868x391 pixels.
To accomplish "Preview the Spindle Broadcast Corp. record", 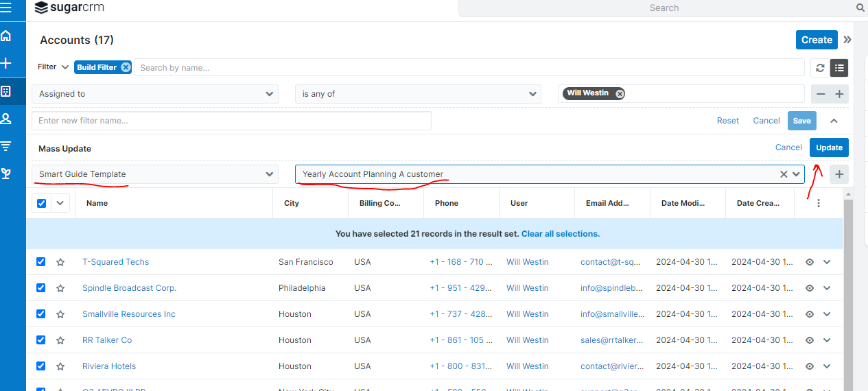I will pyautogui.click(x=810, y=288).
